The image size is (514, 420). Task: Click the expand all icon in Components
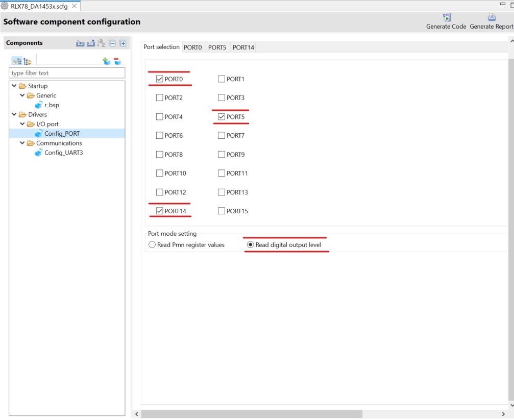pyautogui.click(x=123, y=43)
